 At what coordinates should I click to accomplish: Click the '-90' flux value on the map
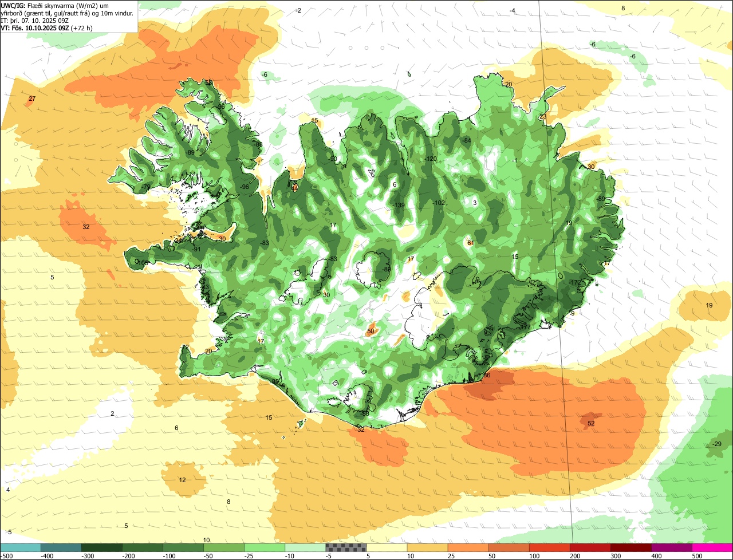point(333,159)
